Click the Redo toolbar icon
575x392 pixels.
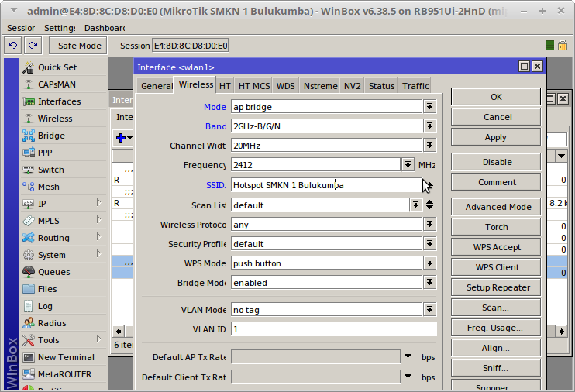[x=33, y=46]
